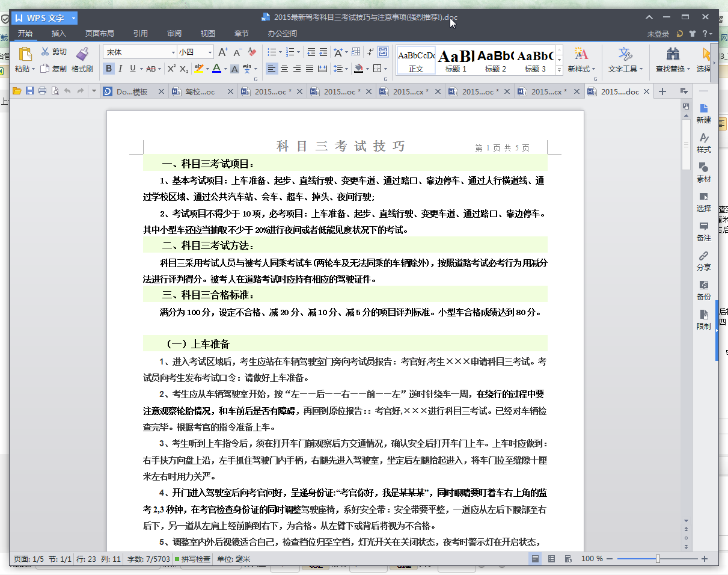Expand the font name 宋体 dropdown
The width and height of the screenshot is (728, 575).
[x=174, y=52]
